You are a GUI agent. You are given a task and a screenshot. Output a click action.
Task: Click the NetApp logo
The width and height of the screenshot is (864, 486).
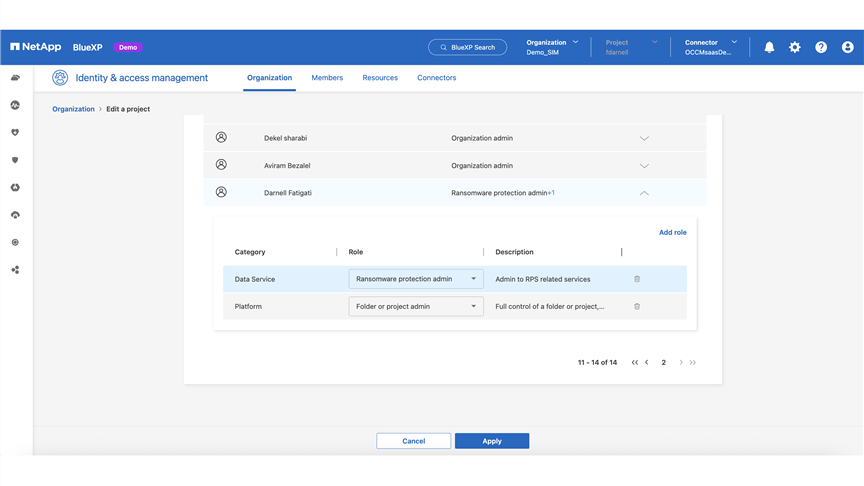tap(36, 47)
